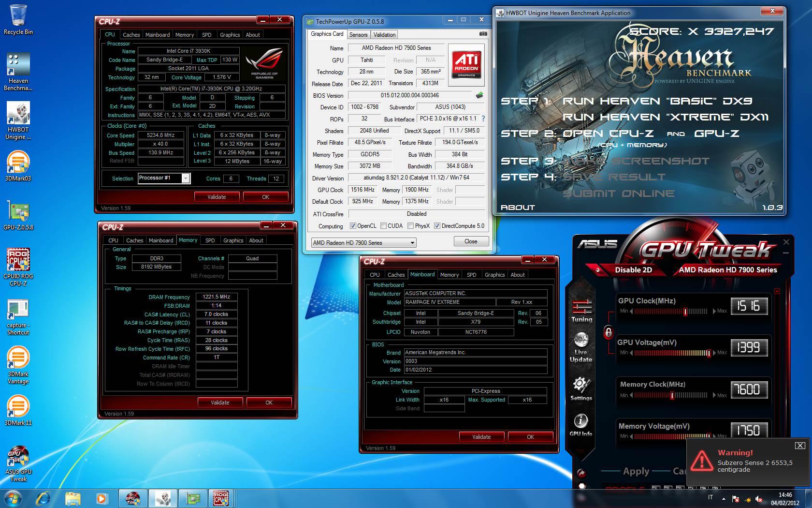Viewport: 812px width, 508px height.
Task: Switch to Caches tab in top CPU-Z window
Action: 131,35
